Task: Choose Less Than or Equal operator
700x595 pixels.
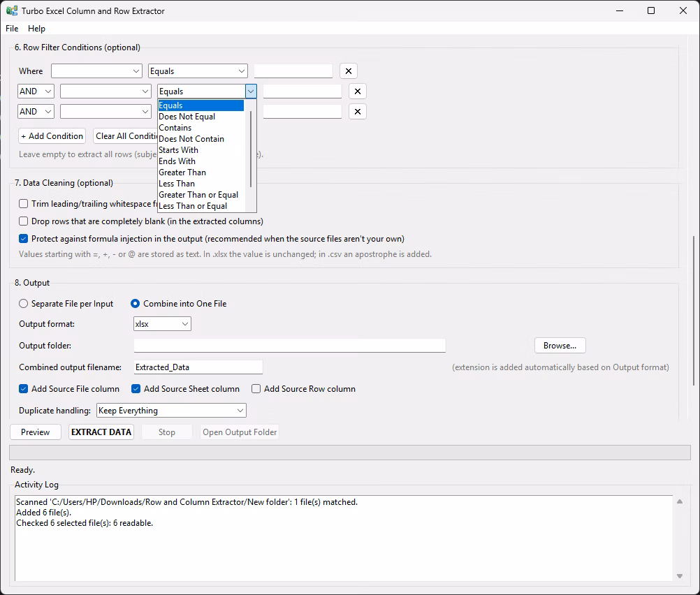Action: pos(201,206)
